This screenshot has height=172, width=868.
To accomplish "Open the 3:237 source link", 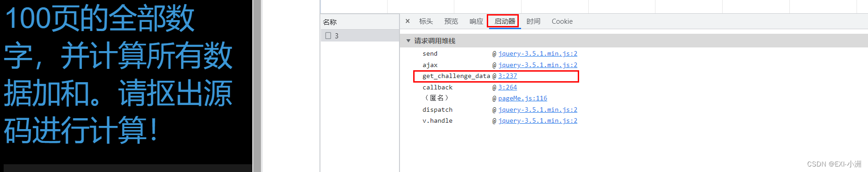I will 507,76.
